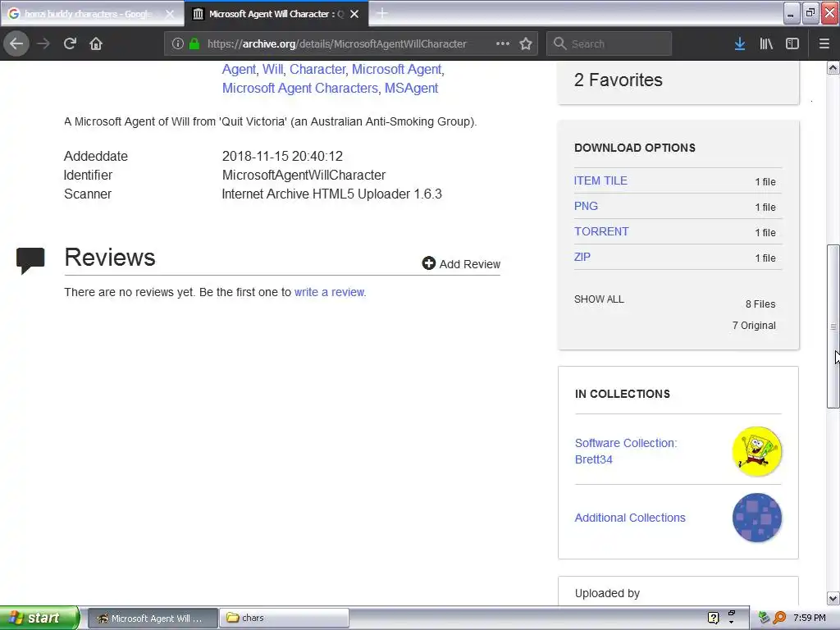This screenshot has width=840, height=630.
Task: Close the Microsoft Agent Will Character tab
Action: point(354,14)
